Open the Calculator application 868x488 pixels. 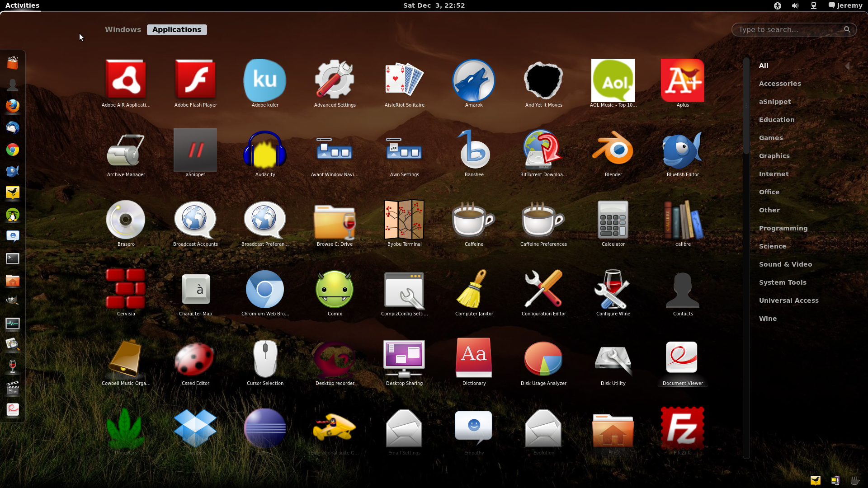pos(613,220)
